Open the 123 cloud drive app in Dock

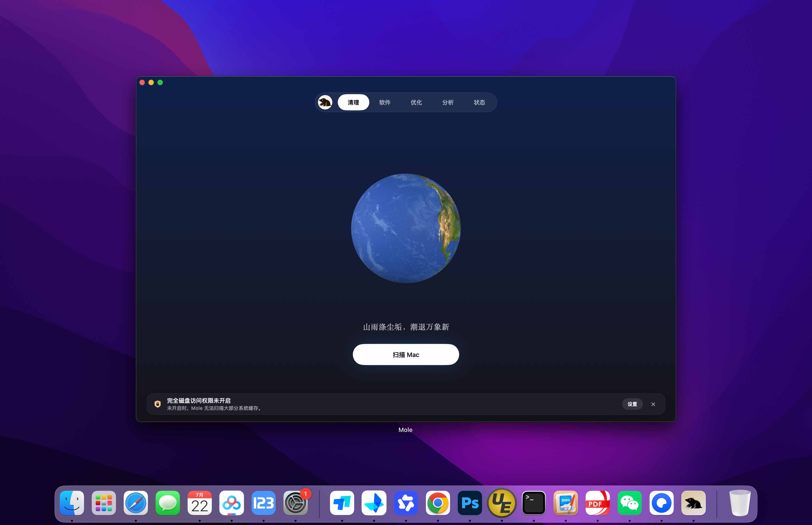(263, 503)
